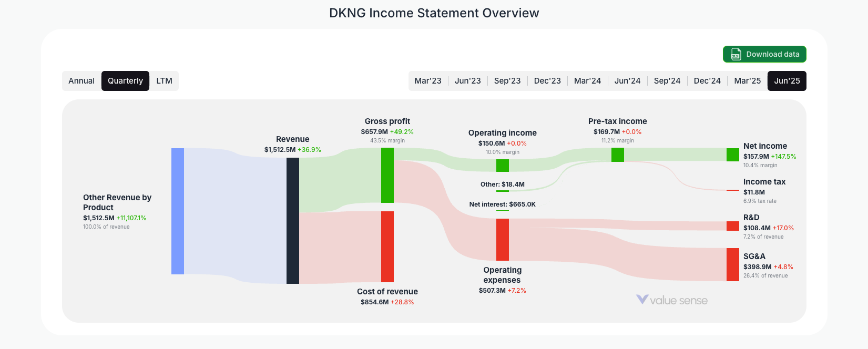The image size is (868, 349).
Task: Click the 10.4% margin text
Action: click(x=760, y=165)
